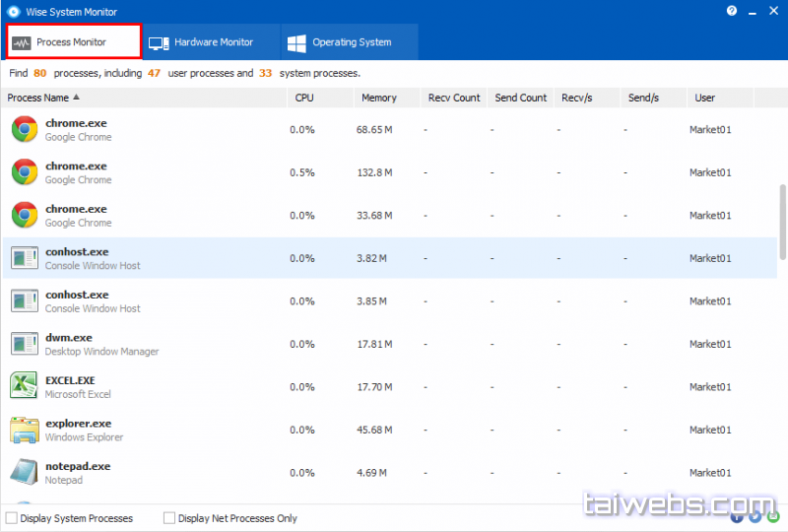The width and height of the screenshot is (788, 532).
Task: Open the Operating System tab
Action: click(340, 42)
